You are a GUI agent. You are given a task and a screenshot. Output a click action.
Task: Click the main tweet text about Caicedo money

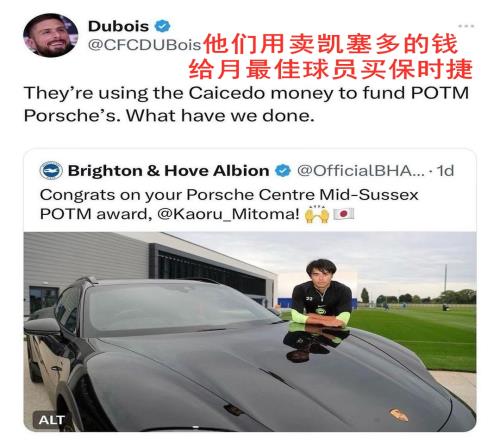(x=246, y=104)
